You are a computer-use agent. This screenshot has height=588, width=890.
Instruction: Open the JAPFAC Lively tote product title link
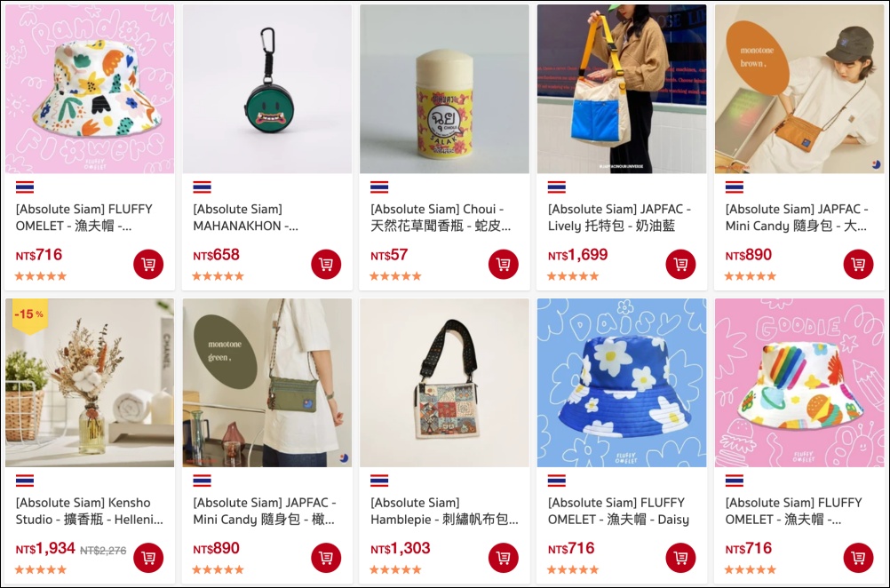tap(619, 218)
